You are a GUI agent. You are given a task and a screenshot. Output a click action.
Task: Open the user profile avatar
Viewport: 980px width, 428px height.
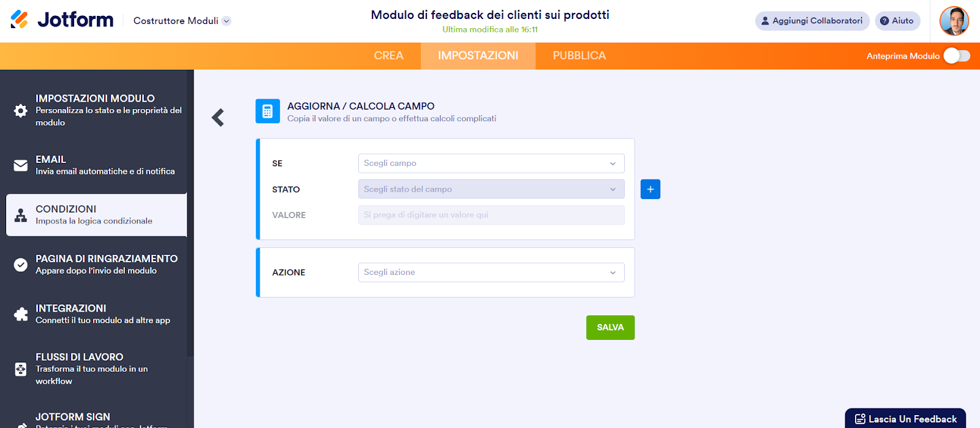pyautogui.click(x=954, y=21)
